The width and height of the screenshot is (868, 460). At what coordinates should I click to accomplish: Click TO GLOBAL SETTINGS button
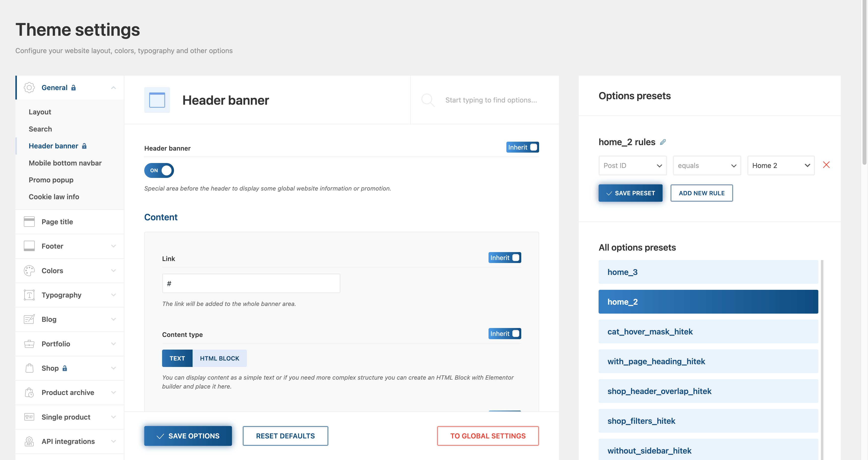(488, 436)
